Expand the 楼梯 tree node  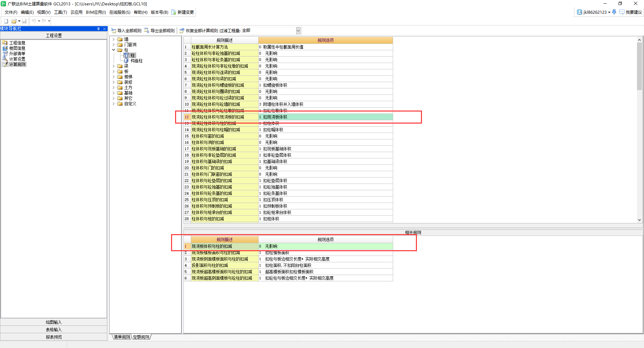point(113,77)
